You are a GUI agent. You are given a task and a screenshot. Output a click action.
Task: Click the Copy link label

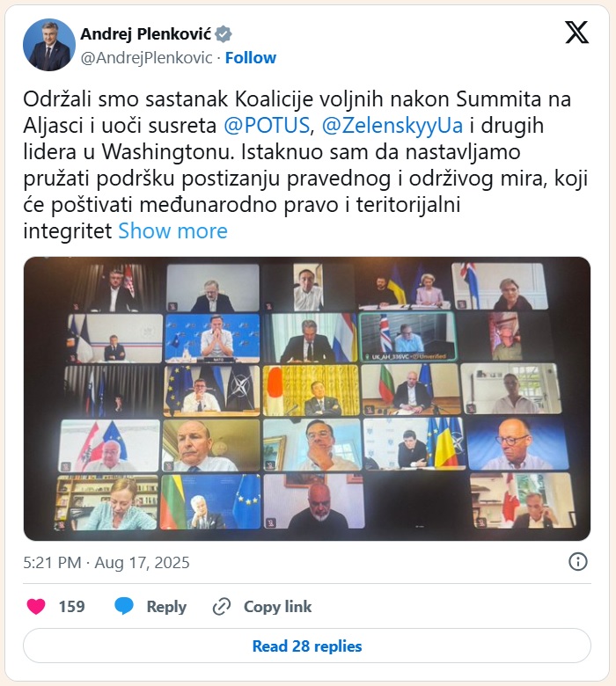(x=277, y=607)
